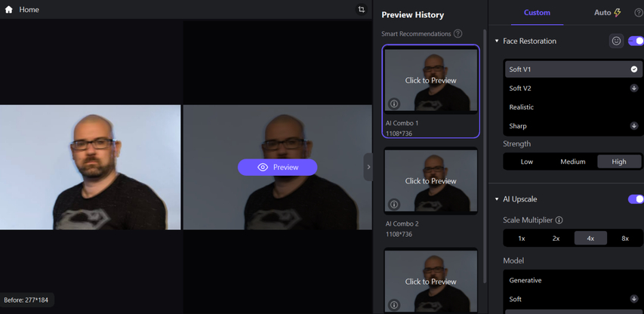Open the crop tool icon
The width and height of the screenshot is (644, 314).
click(362, 10)
